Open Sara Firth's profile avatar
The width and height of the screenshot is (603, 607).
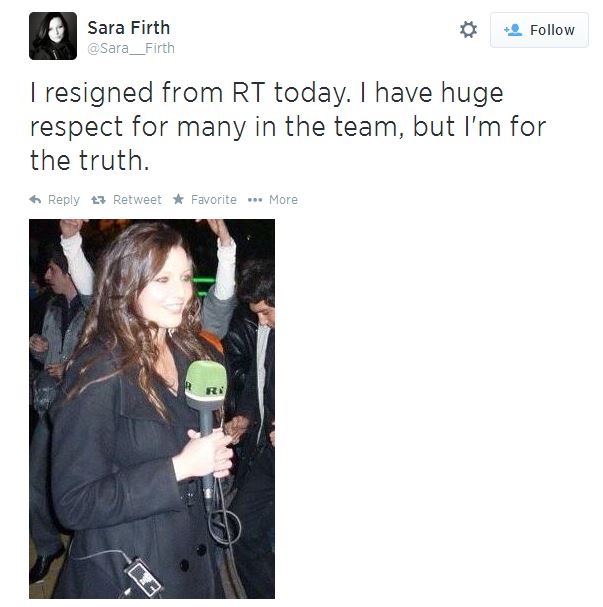53,36
